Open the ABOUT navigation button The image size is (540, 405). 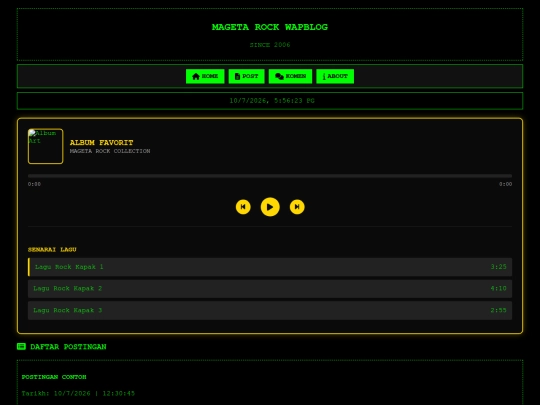[x=335, y=76]
